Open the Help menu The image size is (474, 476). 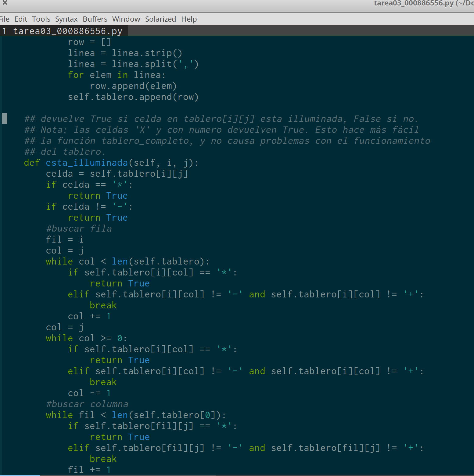tap(189, 19)
